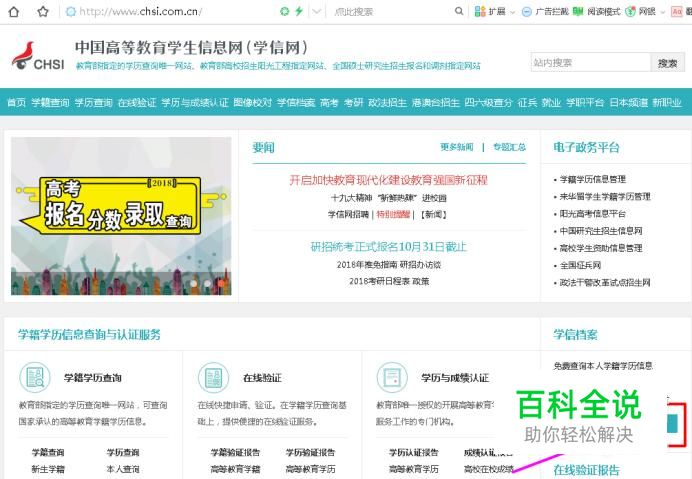Image resolution: width=692 pixels, height=479 pixels.
Task: Click 更多新闻 link
Action: (x=457, y=147)
